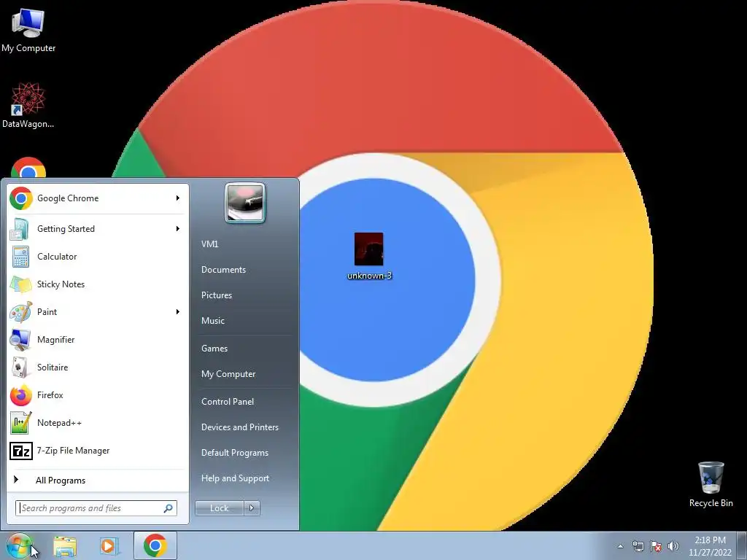Select the unknown-3 file on the desktop
Viewport: 747px width, 560px height.
(369, 256)
